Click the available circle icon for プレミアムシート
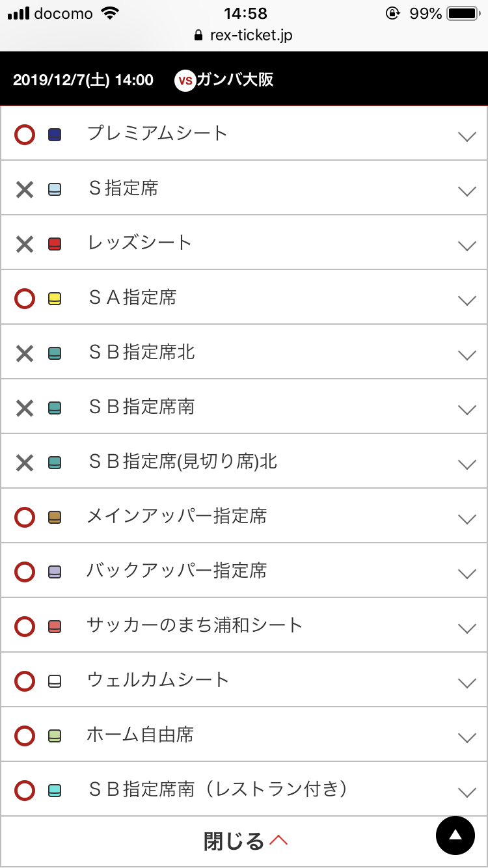Image resolution: width=488 pixels, height=868 pixels. click(x=25, y=135)
